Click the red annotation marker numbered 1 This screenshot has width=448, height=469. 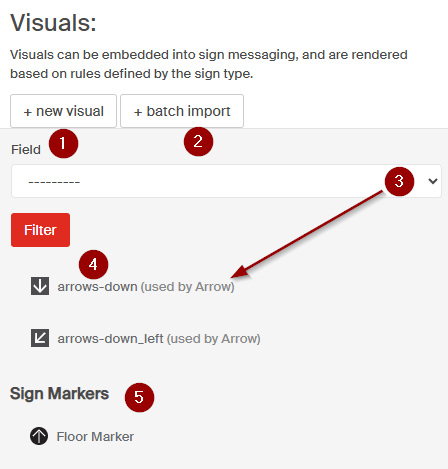(63, 144)
